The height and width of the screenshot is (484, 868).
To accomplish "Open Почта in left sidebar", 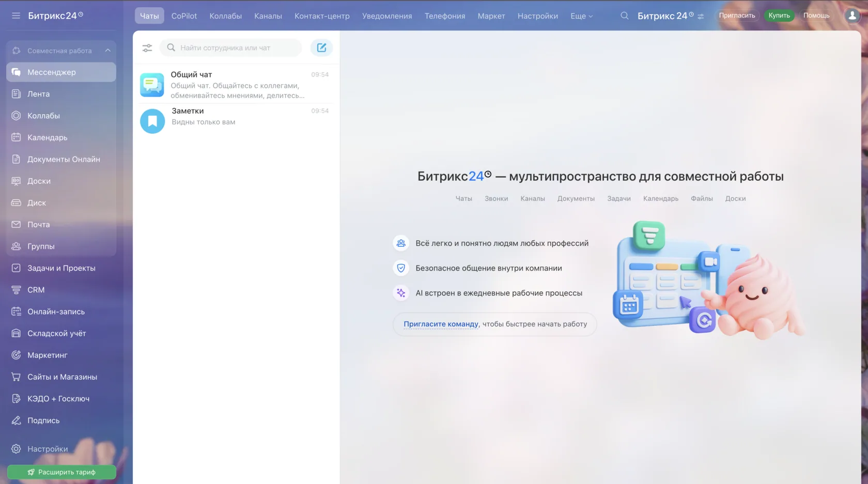I will point(61,224).
